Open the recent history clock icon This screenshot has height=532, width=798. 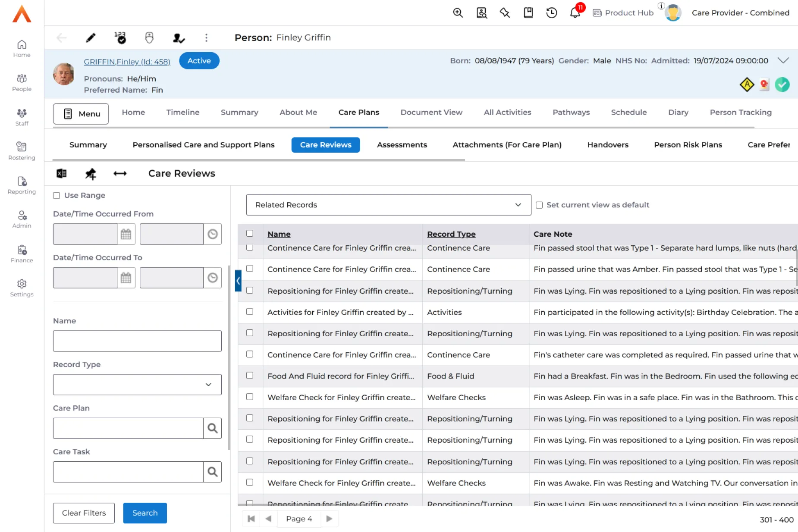tap(552, 13)
